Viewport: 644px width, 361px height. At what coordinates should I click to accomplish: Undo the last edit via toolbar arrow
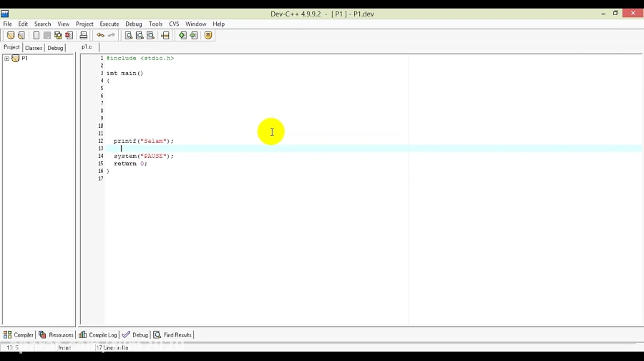(101, 35)
